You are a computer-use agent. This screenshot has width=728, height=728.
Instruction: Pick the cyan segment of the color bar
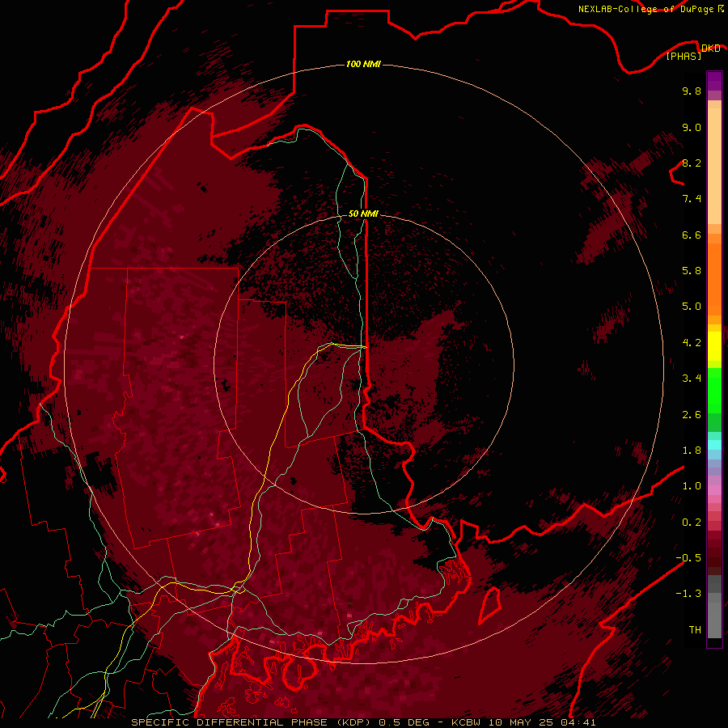click(714, 445)
